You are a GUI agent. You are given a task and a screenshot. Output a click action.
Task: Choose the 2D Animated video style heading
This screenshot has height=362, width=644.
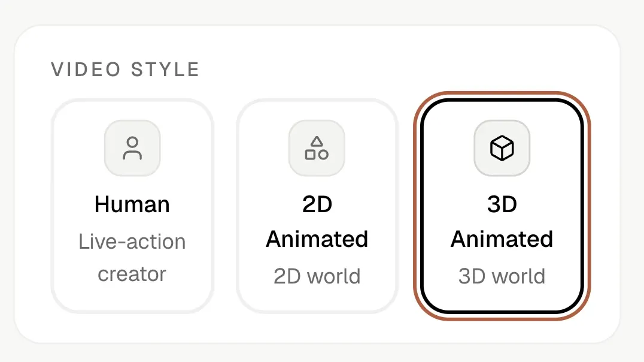[317, 221]
